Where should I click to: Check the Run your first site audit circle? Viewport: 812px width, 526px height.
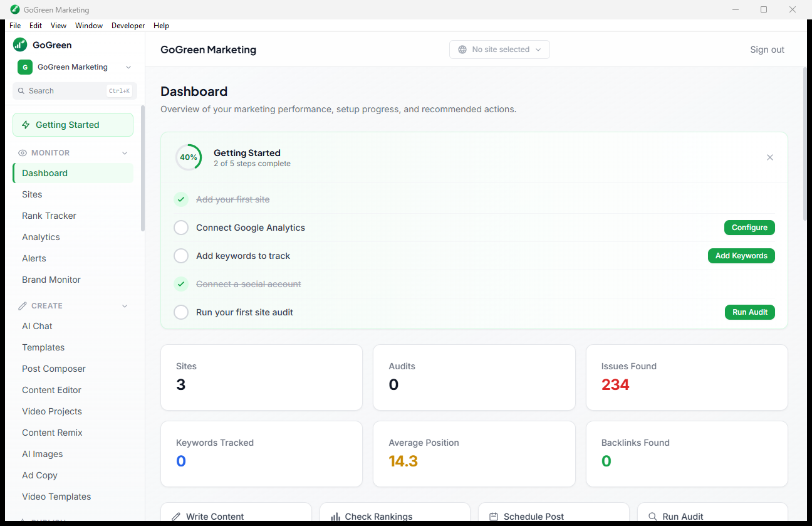pyautogui.click(x=181, y=312)
